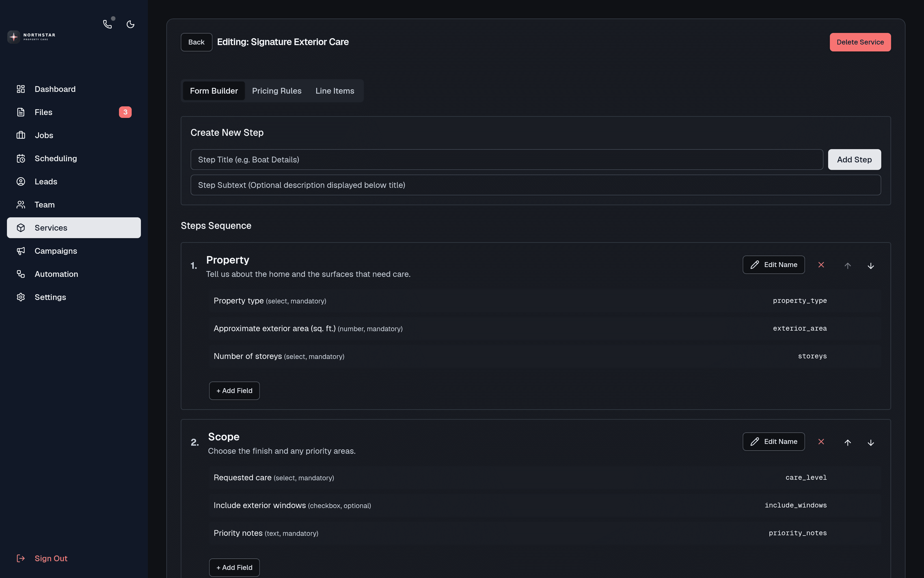Open Files in the sidebar

[74, 112]
